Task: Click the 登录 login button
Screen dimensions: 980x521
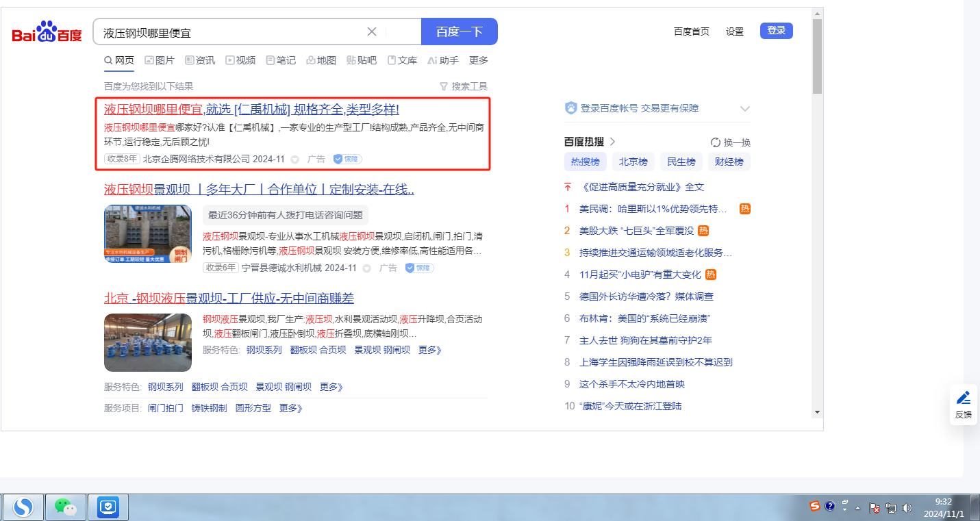Action: tap(776, 31)
